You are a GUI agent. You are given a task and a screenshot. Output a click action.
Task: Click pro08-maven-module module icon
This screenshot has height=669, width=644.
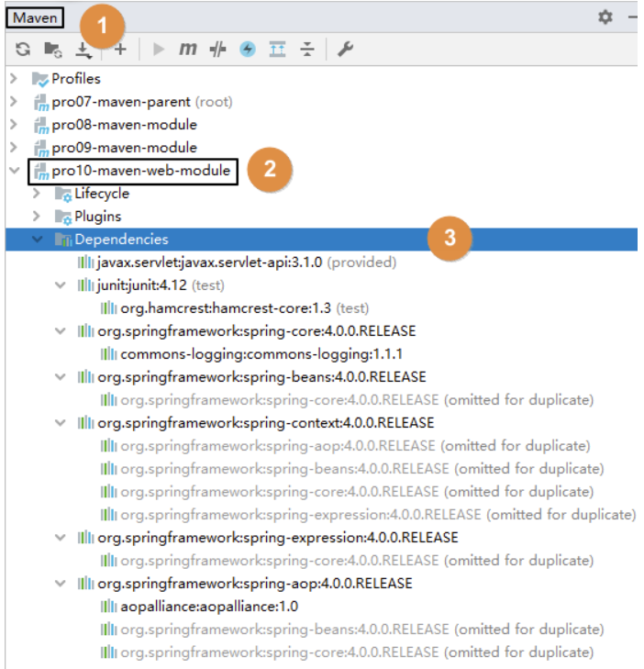tap(41, 126)
